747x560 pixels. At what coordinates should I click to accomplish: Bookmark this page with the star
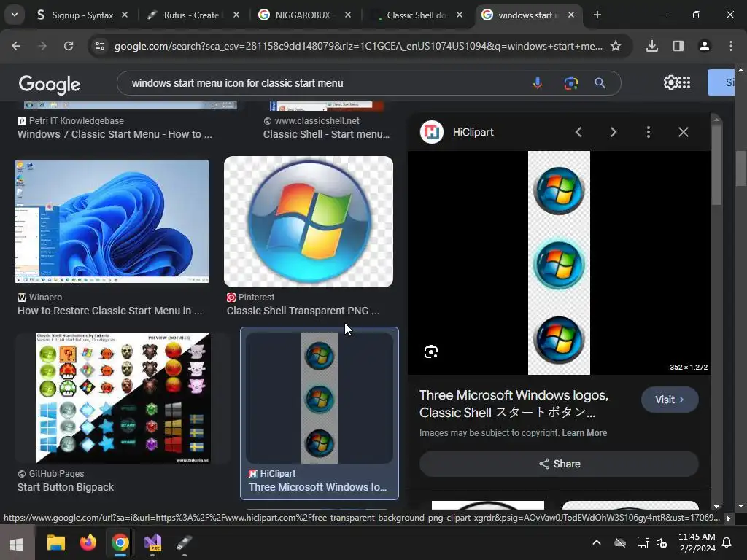pyautogui.click(x=616, y=46)
